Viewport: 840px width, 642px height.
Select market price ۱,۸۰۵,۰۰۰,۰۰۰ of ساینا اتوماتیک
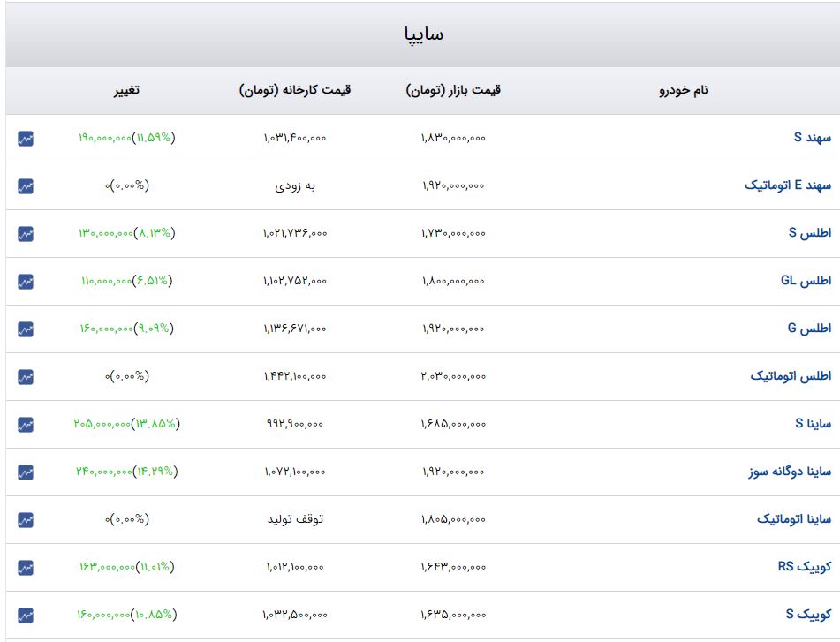point(453,519)
